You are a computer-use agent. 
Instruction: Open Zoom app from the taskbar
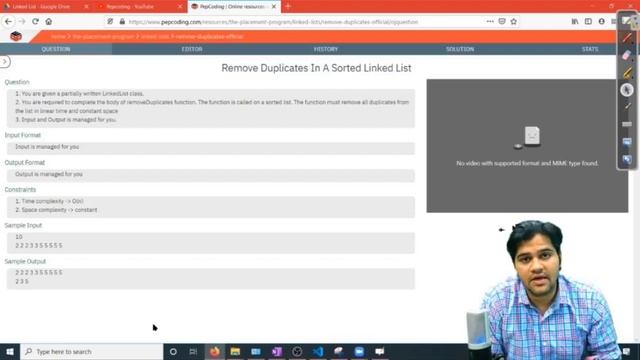(359, 351)
